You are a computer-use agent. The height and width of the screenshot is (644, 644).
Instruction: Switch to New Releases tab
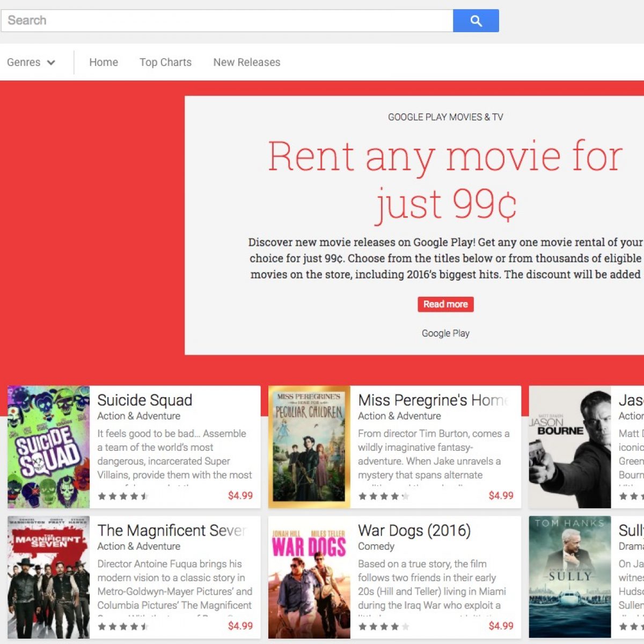pyautogui.click(x=246, y=62)
